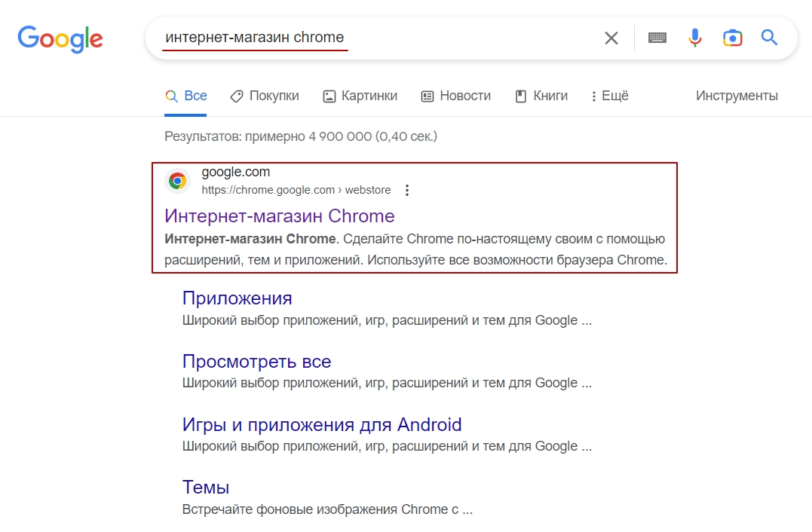This screenshot has width=812, height=532.
Task: Start voice search with the microphone icon
Action: click(x=695, y=38)
